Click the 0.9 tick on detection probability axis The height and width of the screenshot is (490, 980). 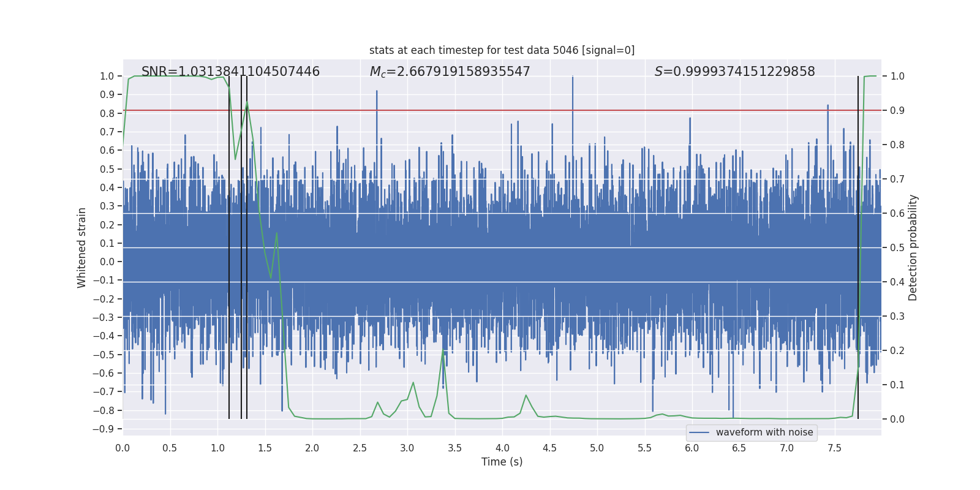897,110
